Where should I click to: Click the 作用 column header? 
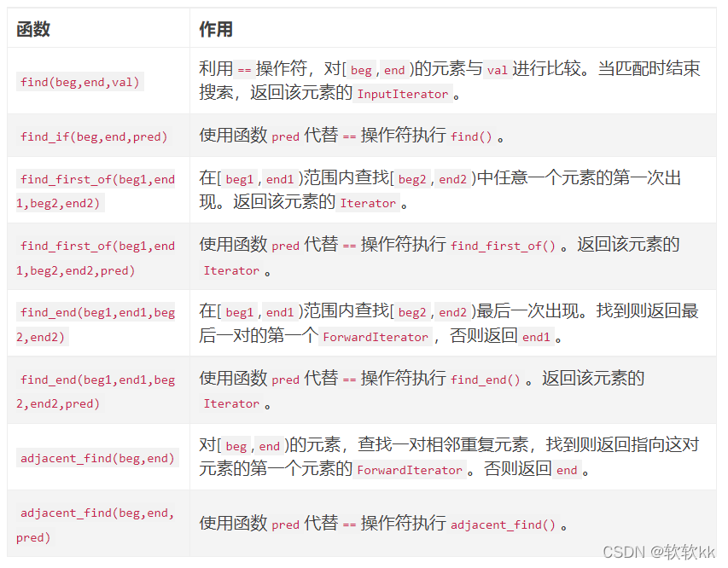click(216, 29)
